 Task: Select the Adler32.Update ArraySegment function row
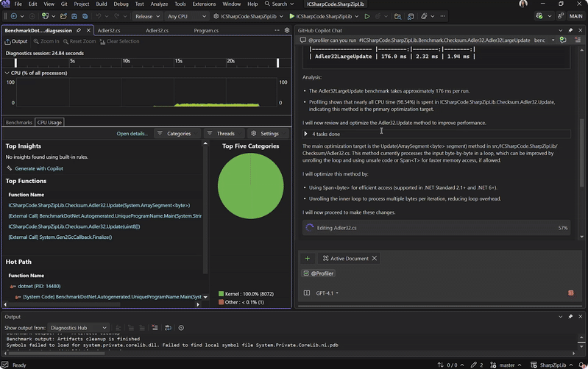[99, 205]
